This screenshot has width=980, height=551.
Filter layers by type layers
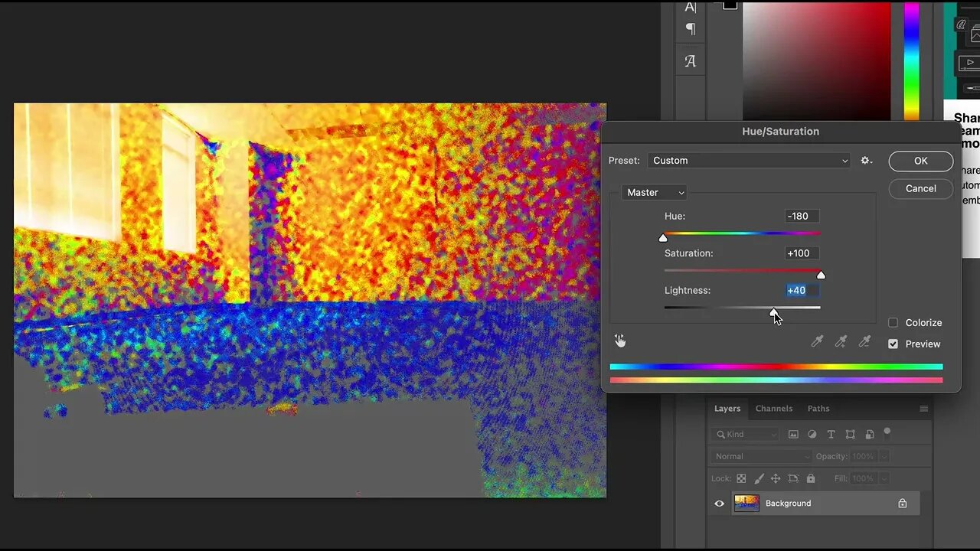click(831, 435)
